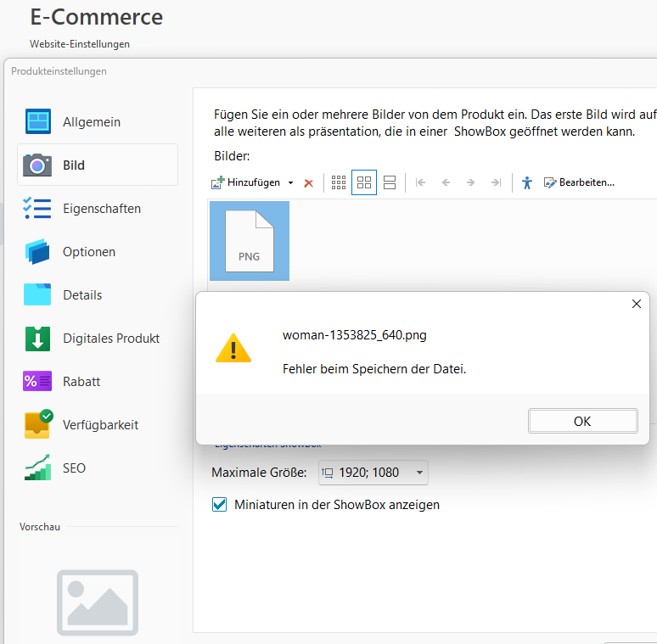Select the PNG image thumbnail

coord(250,241)
